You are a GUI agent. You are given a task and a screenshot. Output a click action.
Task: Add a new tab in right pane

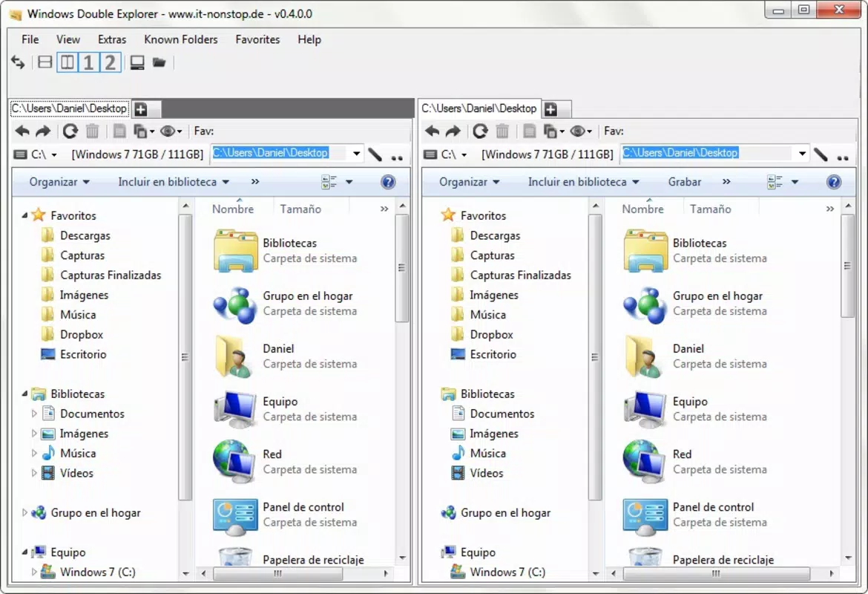click(x=550, y=109)
